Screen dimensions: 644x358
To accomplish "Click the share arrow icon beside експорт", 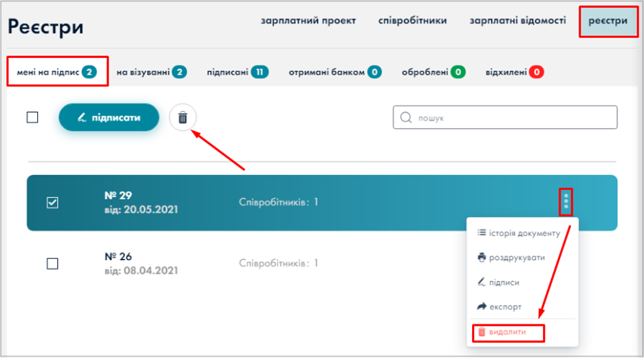I will [482, 307].
